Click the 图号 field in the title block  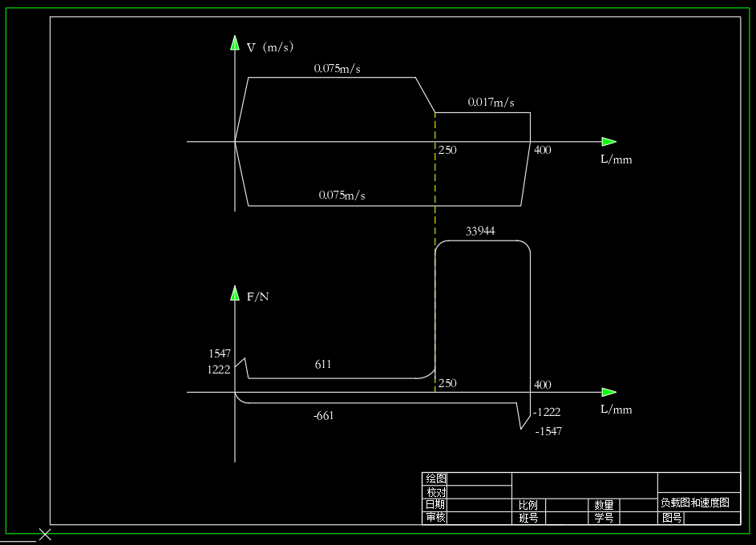pos(670,518)
